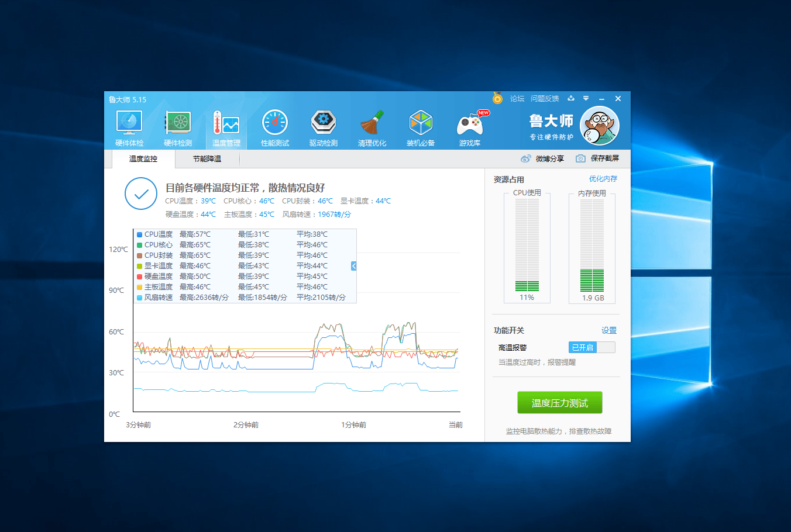The image size is (791, 532).
Task: Toggle CPU温度 series in chart legend
Action: tap(154, 234)
